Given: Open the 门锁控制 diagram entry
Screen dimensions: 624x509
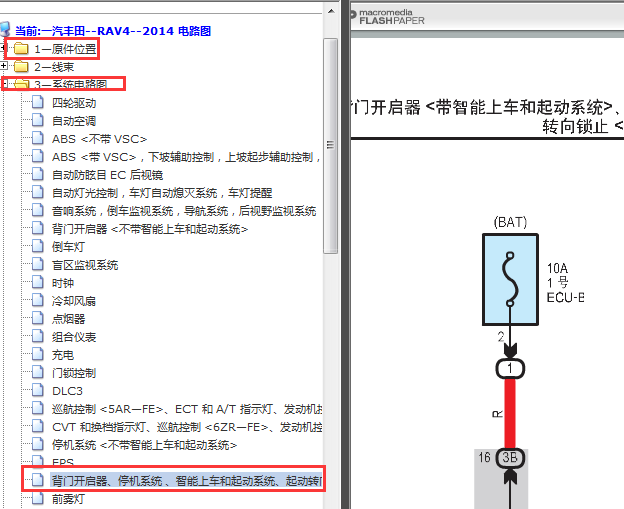Looking at the screenshot, I should pos(74,373).
